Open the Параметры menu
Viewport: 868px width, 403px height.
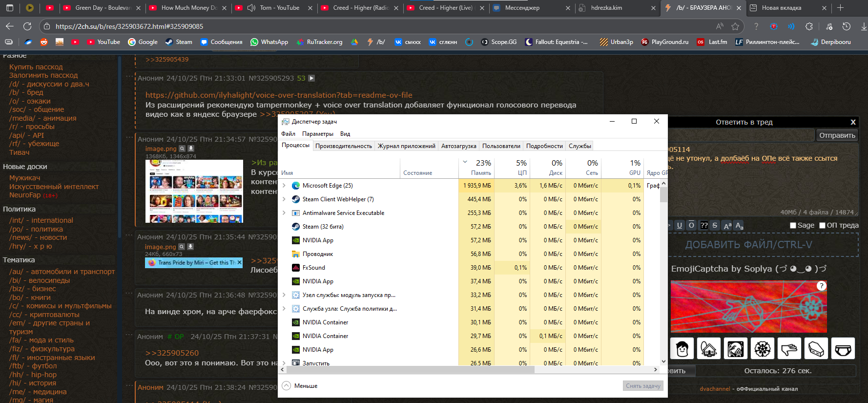pos(317,134)
